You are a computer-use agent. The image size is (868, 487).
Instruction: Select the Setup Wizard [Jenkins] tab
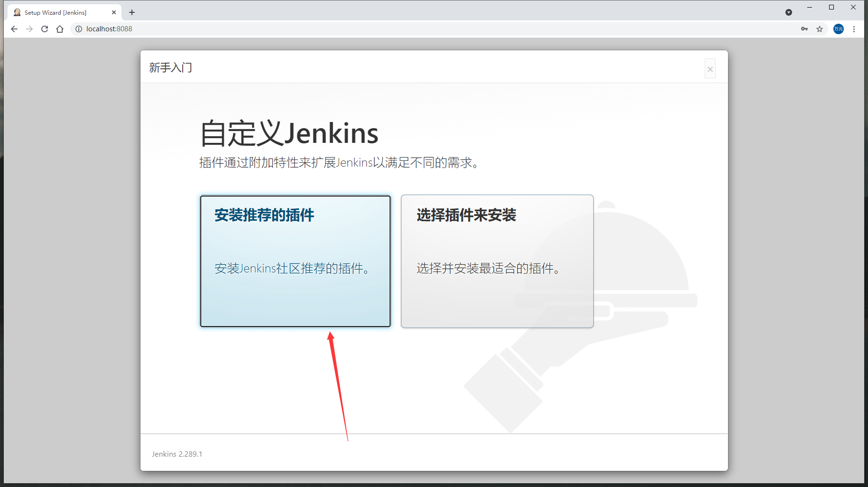pos(65,13)
